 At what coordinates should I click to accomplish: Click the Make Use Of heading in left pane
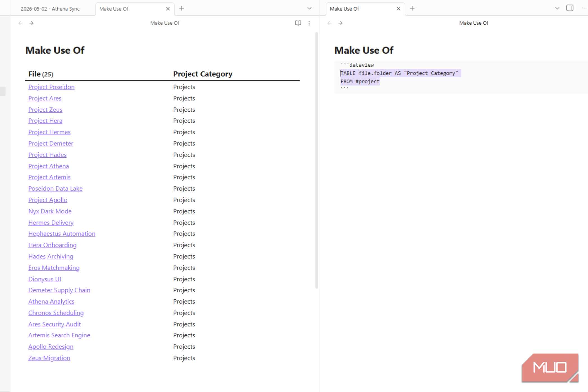[x=55, y=50]
